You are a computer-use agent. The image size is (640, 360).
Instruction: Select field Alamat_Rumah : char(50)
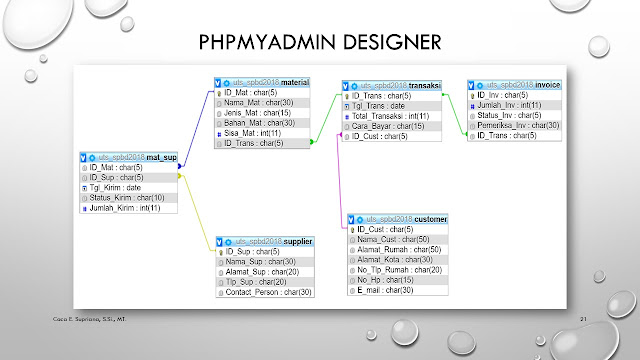click(x=398, y=250)
